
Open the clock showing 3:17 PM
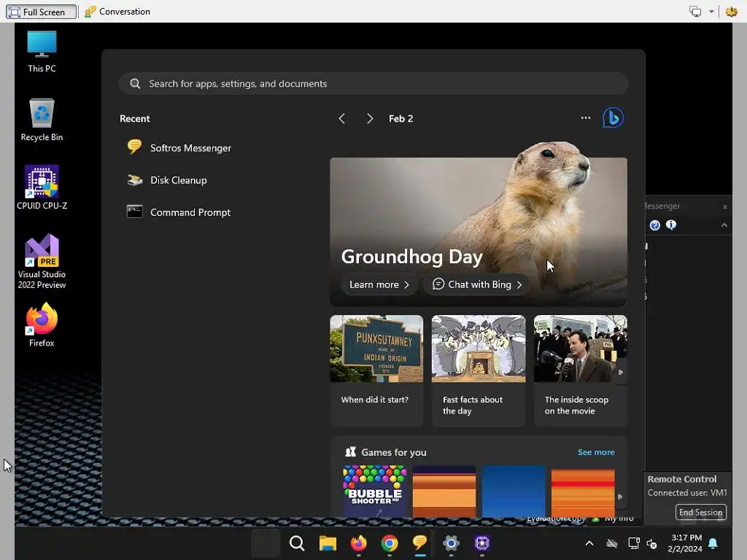(685, 543)
